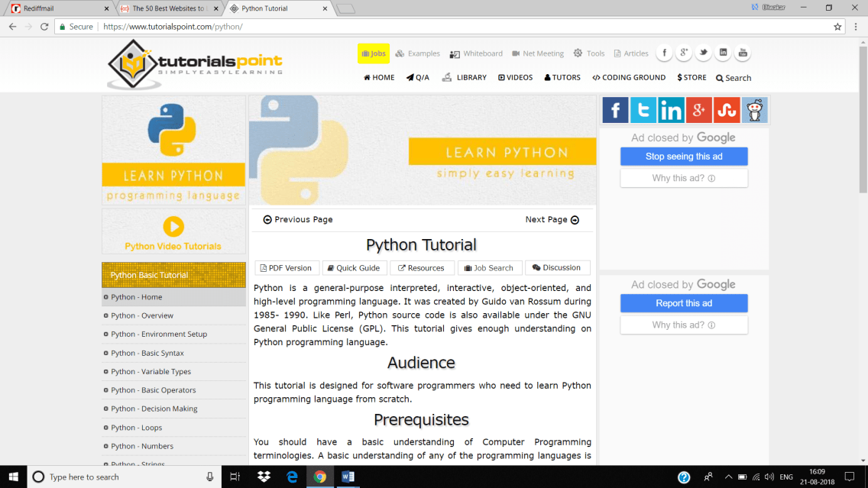
Task: Open Python - Variable Types in sidebar
Action: click(173, 371)
